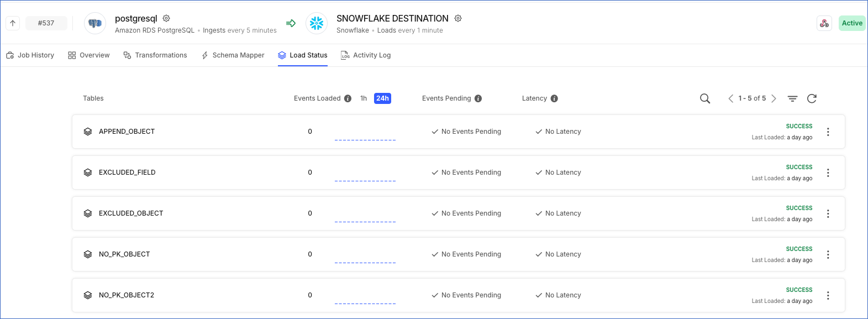Click the up arrow back button
868x319 pixels.
click(13, 23)
